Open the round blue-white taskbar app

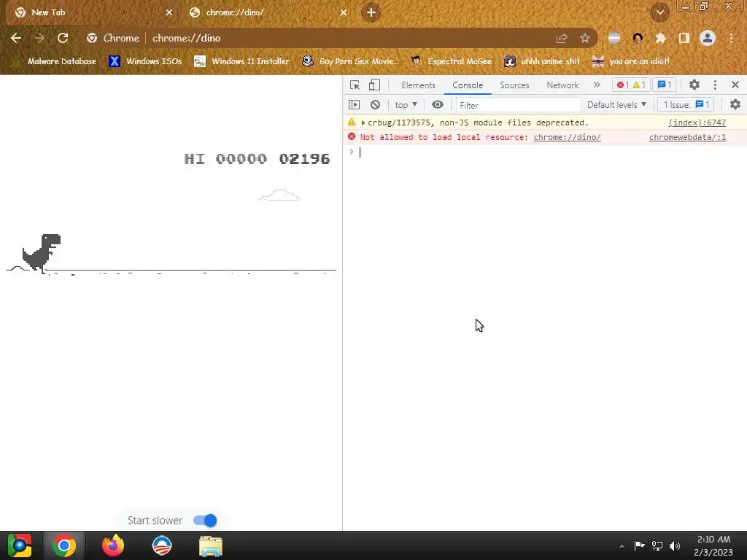(x=162, y=545)
